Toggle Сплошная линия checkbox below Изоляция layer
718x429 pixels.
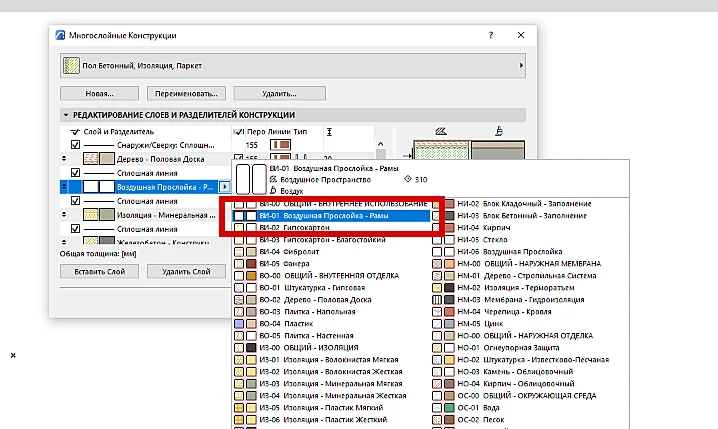coord(76,228)
